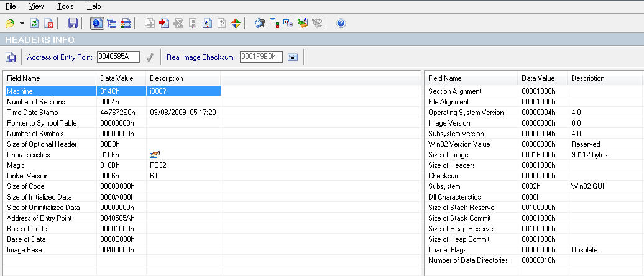Select the File Alignment row
Screen dimensions: 644x276
(x=534, y=102)
